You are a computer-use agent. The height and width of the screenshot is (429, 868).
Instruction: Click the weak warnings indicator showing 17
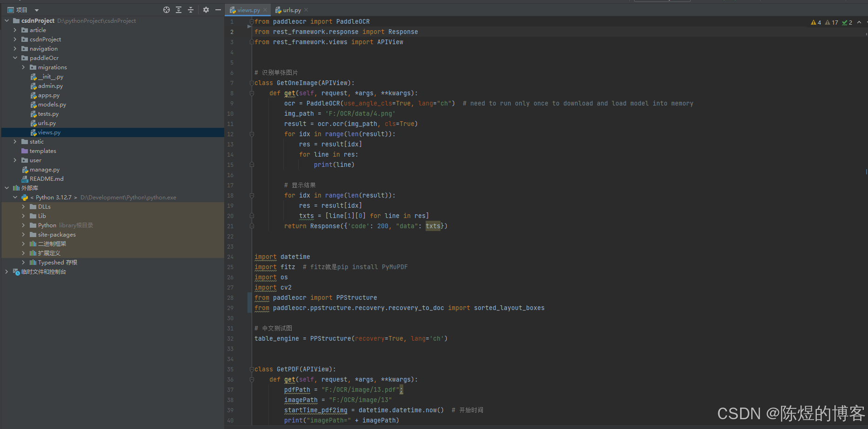click(832, 22)
